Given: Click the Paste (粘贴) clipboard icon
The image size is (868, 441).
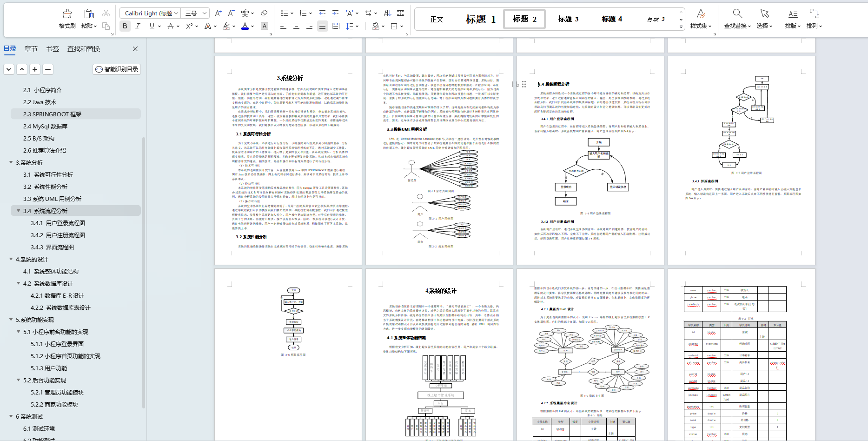Looking at the screenshot, I should (89, 13).
